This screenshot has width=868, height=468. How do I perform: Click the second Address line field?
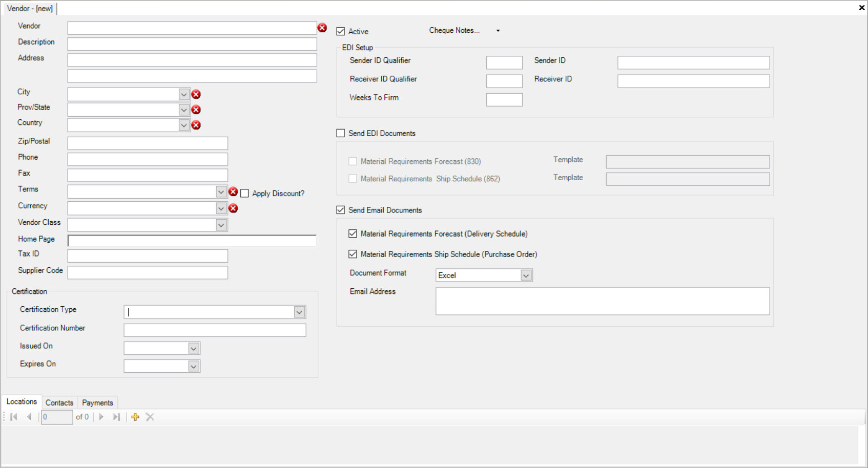pos(192,76)
